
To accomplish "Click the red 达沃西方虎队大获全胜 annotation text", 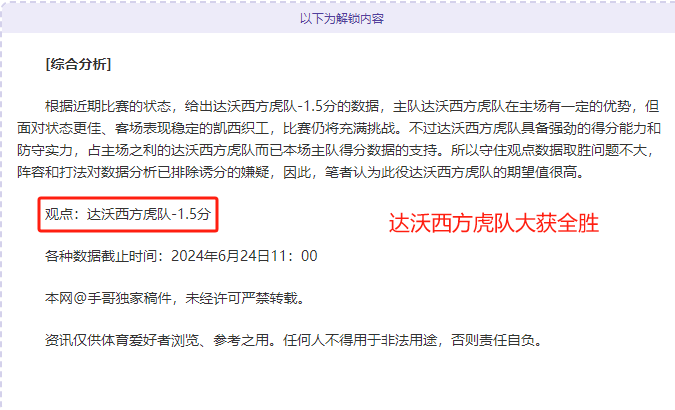I will click(x=494, y=223).
